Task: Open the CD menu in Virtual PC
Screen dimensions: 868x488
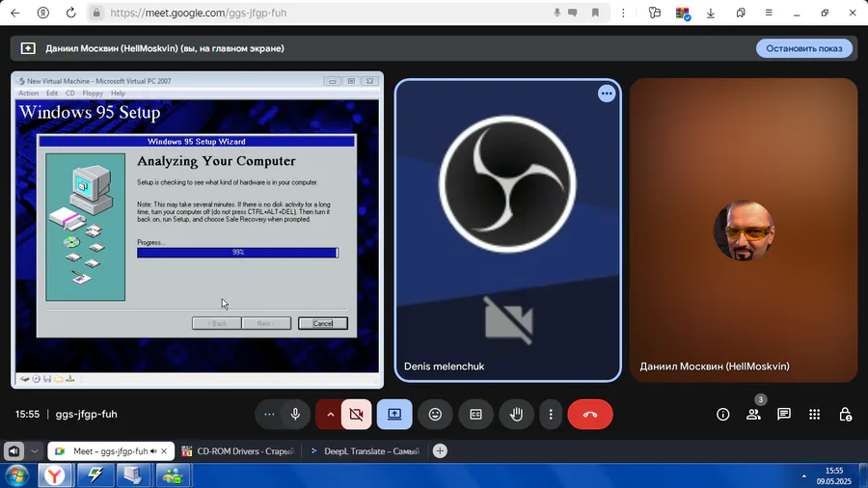Action: coord(70,94)
